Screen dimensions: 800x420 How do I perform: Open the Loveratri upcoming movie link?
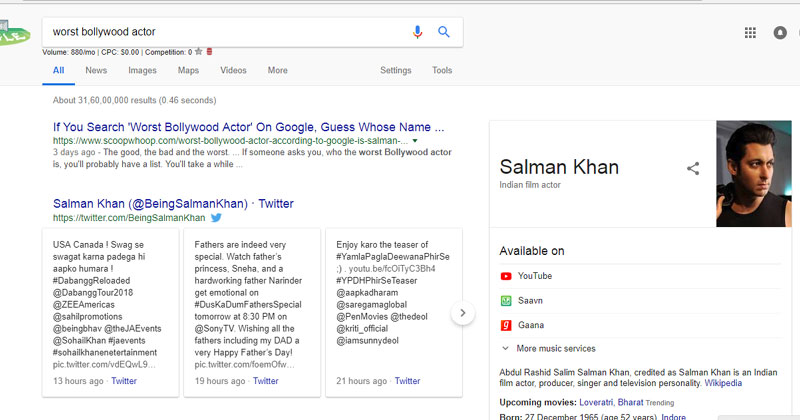coord(596,403)
